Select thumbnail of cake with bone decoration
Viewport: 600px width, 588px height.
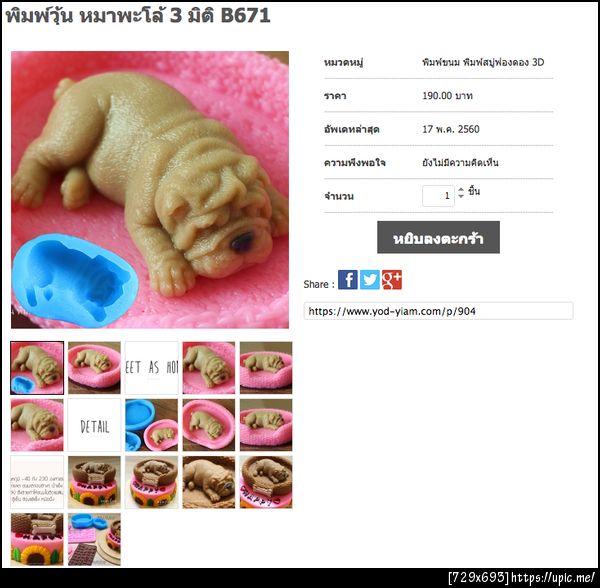coord(37,539)
